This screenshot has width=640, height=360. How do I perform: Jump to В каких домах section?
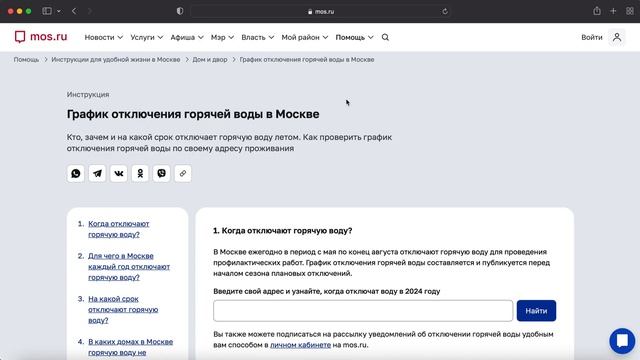point(130,347)
